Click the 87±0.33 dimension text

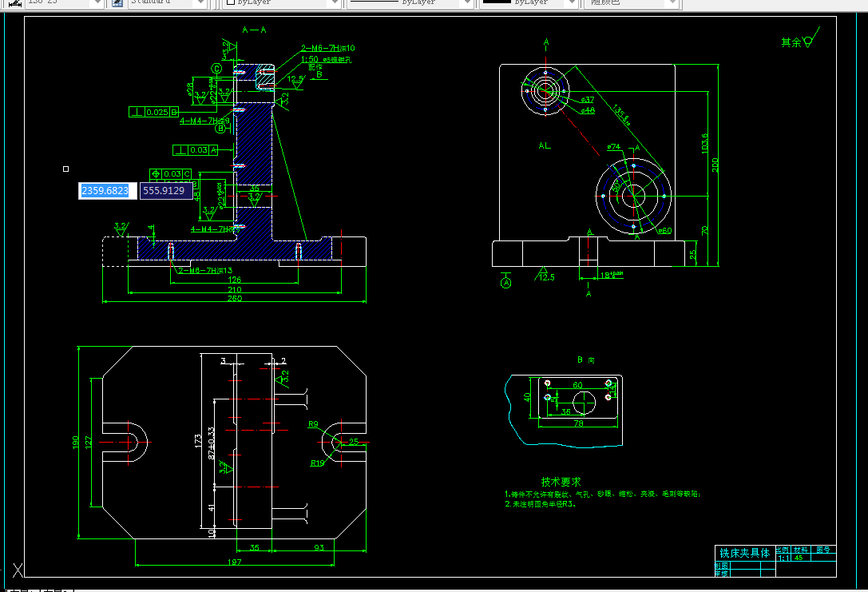point(211,443)
